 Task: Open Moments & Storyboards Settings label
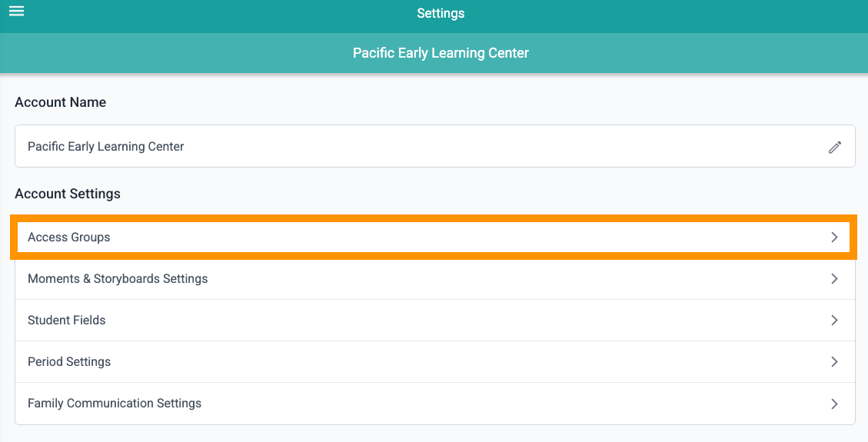click(x=118, y=279)
